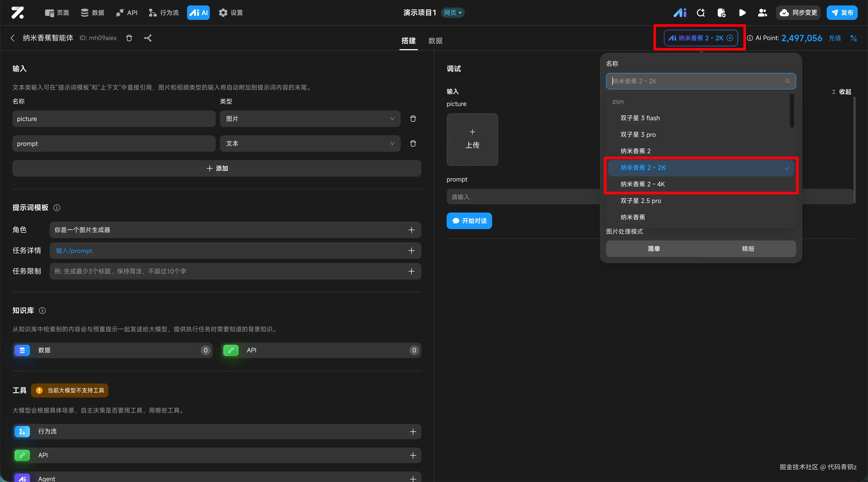Go back using the left arrow icon
Viewport: 868px width, 482px height.
[x=12, y=38]
